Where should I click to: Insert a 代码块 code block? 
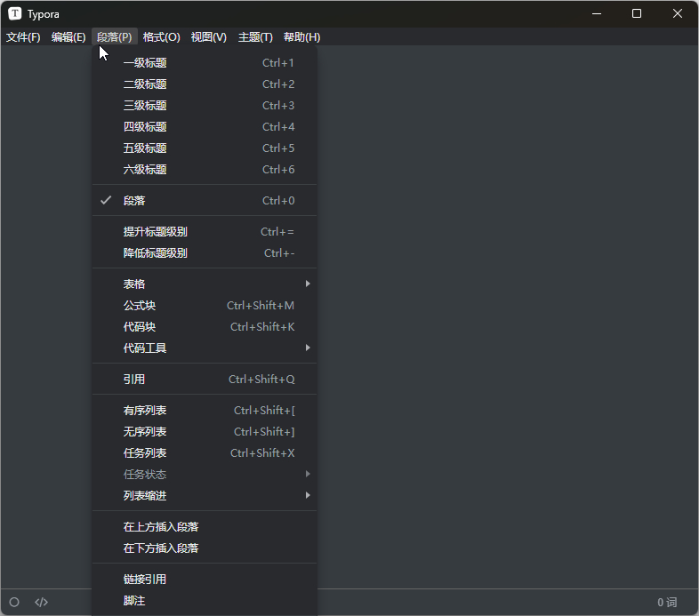pos(205,327)
